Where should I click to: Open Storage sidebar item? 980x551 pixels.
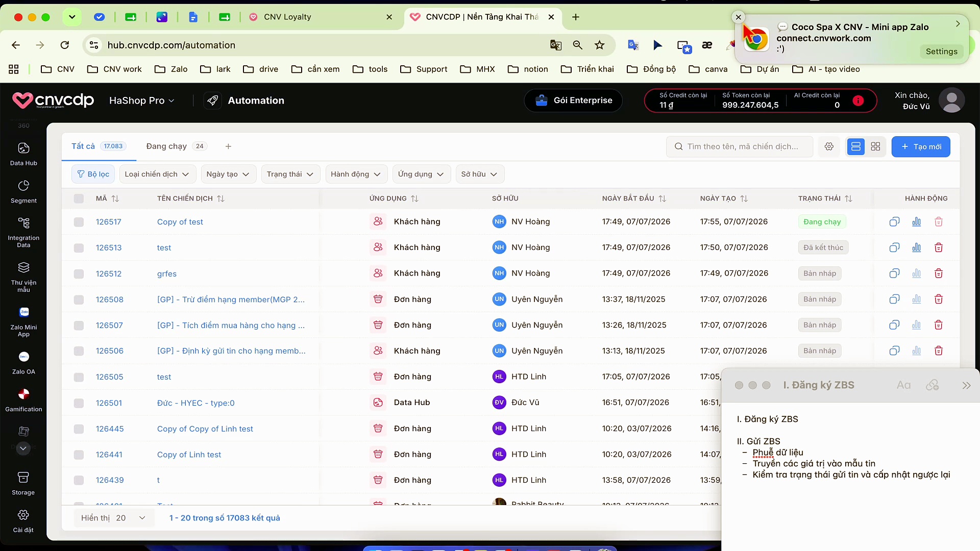[23, 483]
